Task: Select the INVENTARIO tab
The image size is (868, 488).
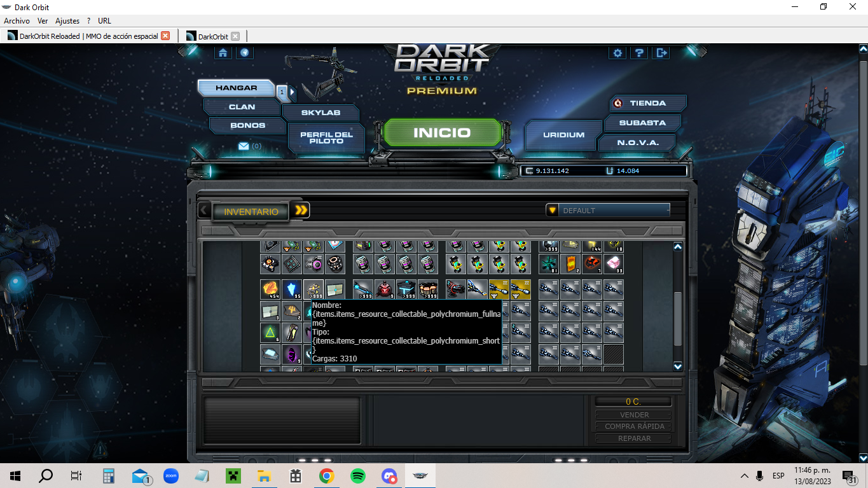Action: tap(251, 211)
